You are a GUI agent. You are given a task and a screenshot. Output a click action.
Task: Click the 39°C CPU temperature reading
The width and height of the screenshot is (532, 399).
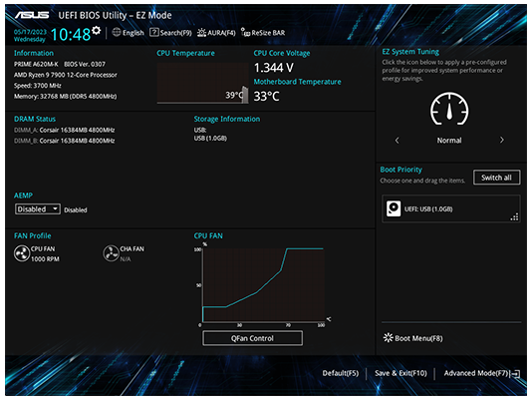[234, 95]
